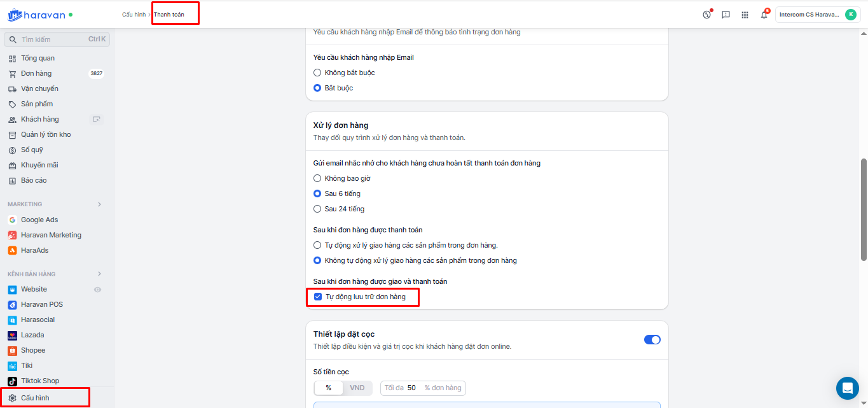Image resolution: width=868 pixels, height=408 pixels.
Task: Select 'Sau 24 tiếng' reminder option
Action: pos(317,209)
